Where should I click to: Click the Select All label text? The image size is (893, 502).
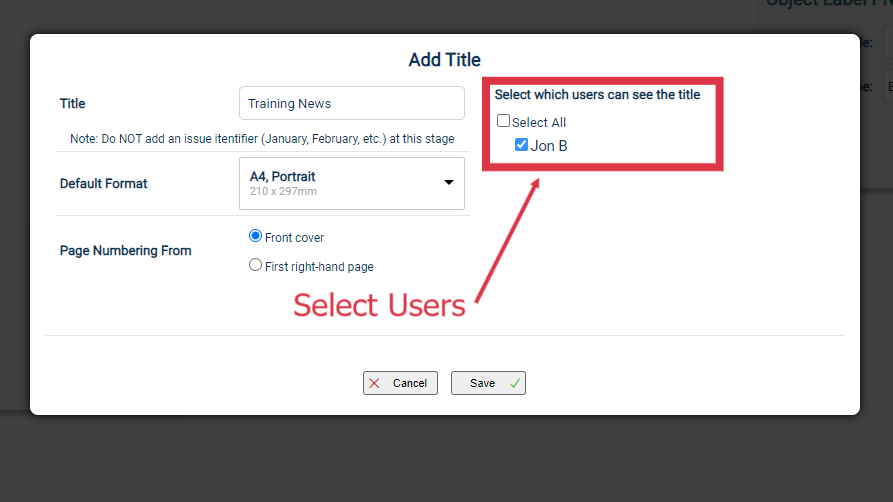tap(539, 123)
